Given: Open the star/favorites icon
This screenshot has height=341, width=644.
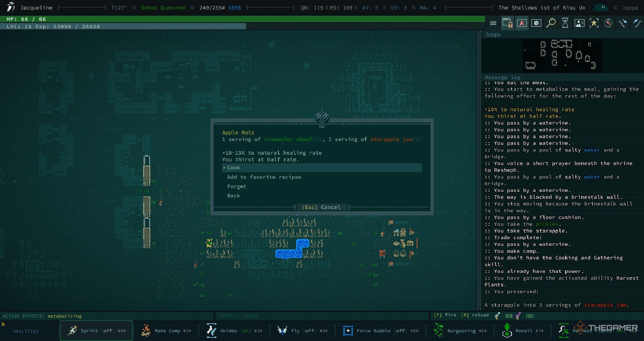Looking at the screenshot, I should pyautogui.click(x=594, y=23).
